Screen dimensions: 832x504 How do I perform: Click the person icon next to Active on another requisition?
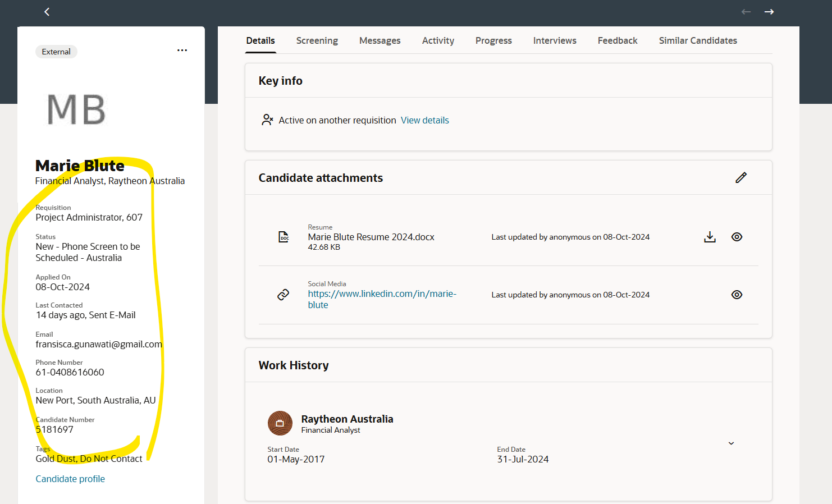pos(267,120)
